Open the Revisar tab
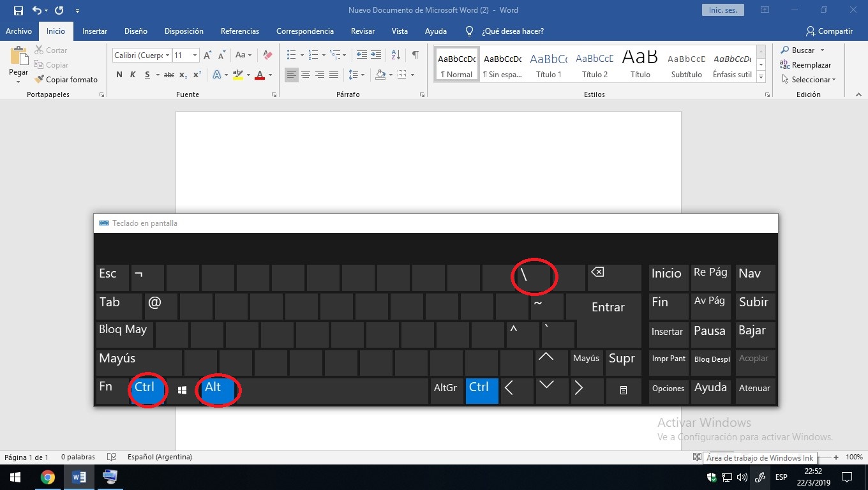The image size is (868, 490). tap(363, 31)
